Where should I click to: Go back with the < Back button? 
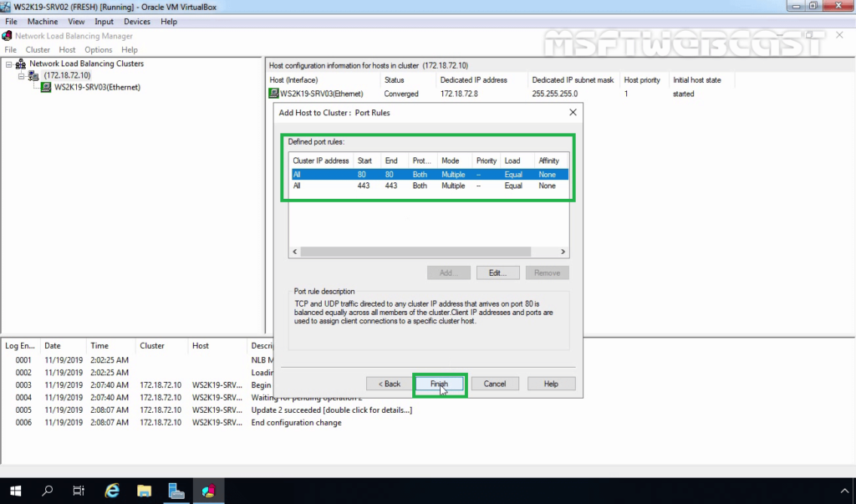(390, 384)
